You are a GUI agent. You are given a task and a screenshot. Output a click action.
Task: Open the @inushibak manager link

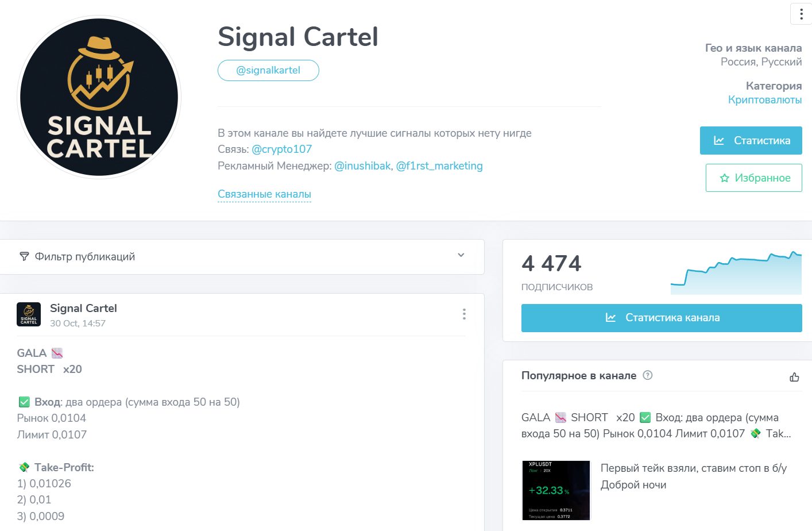click(362, 166)
